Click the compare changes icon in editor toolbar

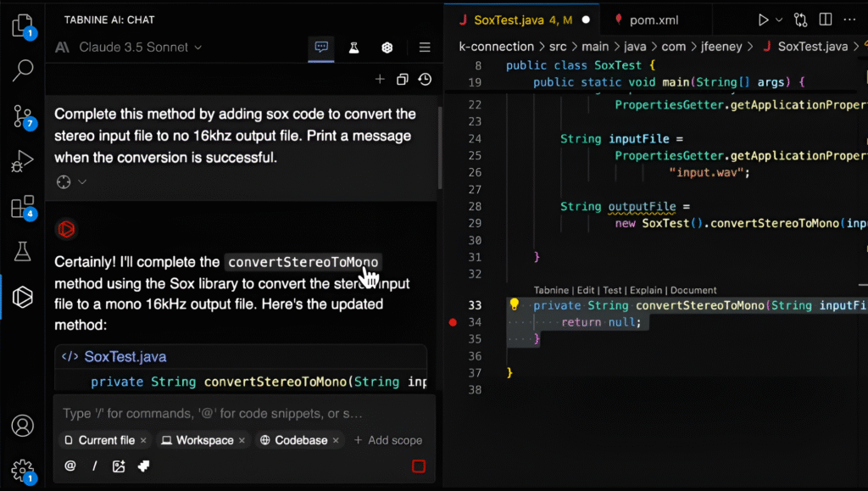point(800,20)
